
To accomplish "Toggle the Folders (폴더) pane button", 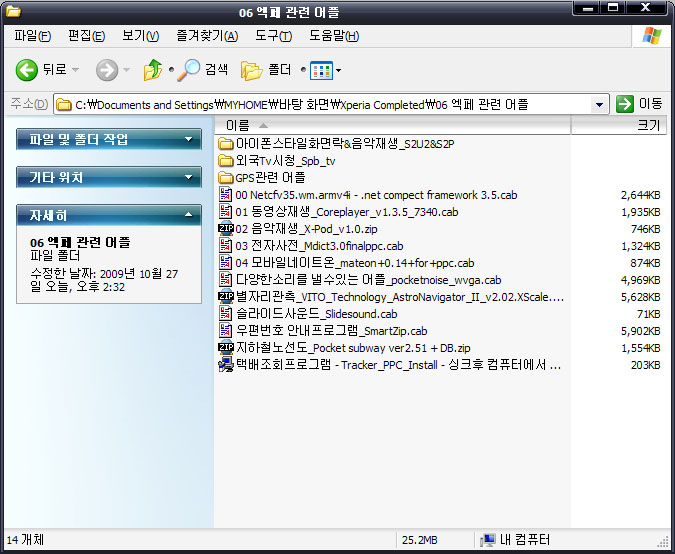I will 251,70.
